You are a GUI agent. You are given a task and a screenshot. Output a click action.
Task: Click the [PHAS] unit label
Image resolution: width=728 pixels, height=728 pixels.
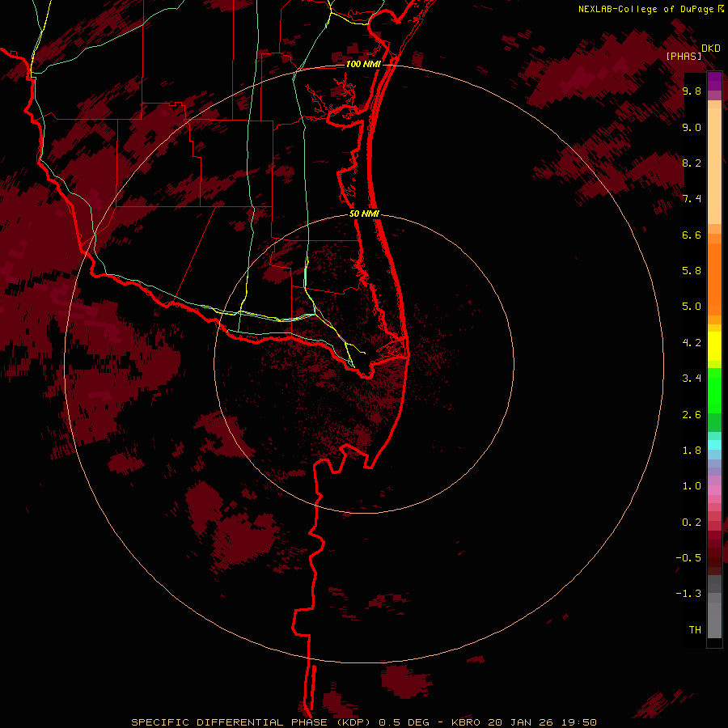684,56
